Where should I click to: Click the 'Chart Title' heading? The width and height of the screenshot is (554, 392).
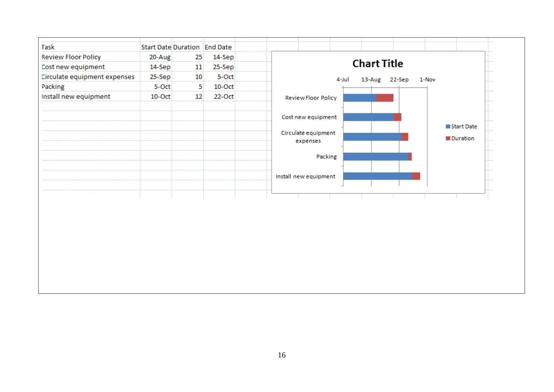click(x=378, y=63)
